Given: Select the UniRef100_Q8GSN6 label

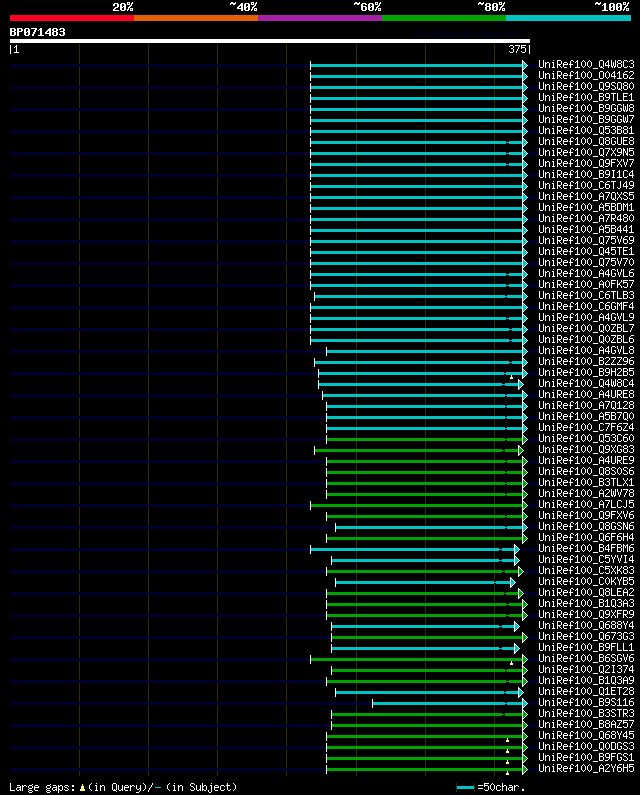Looking at the screenshot, I should coord(586,526).
